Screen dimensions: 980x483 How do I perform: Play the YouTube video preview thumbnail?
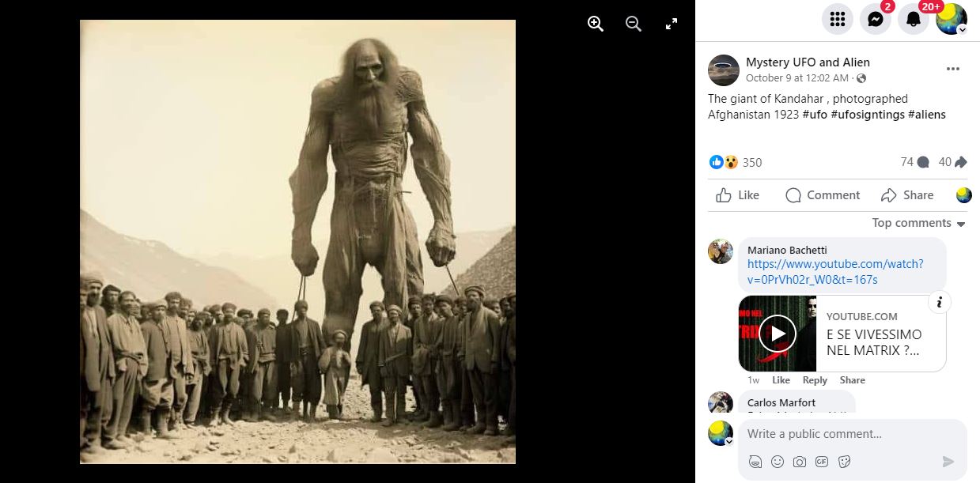tap(778, 334)
